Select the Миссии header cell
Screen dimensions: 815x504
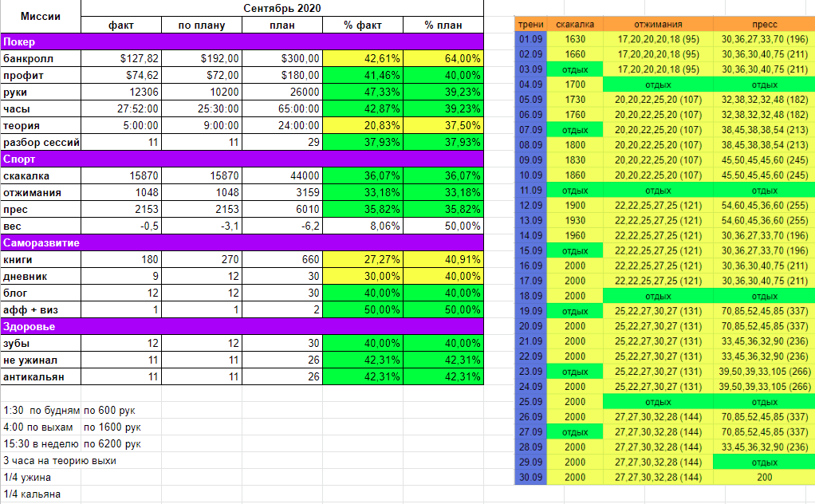click(x=41, y=17)
